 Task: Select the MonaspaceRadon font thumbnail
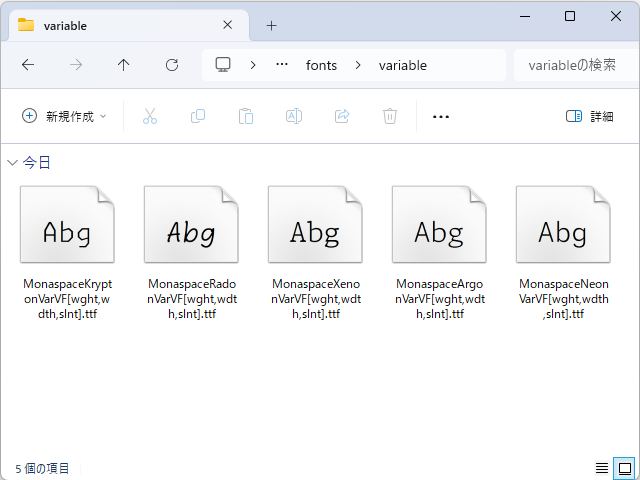coord(191,224)
